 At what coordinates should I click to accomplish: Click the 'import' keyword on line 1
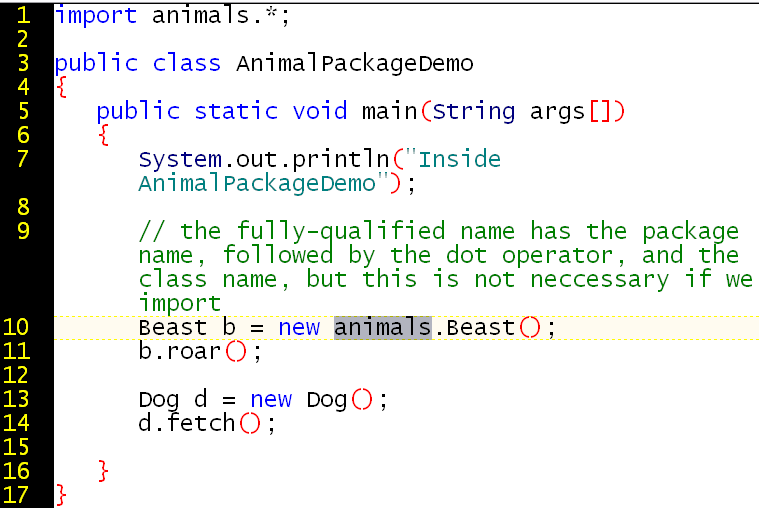tap(96, 16)
